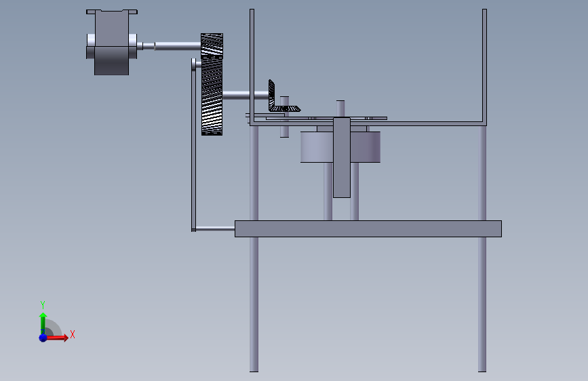Select the short pin connecting link bar to beam
Viewport: 588px width, 381px height.
coord(215,228)
